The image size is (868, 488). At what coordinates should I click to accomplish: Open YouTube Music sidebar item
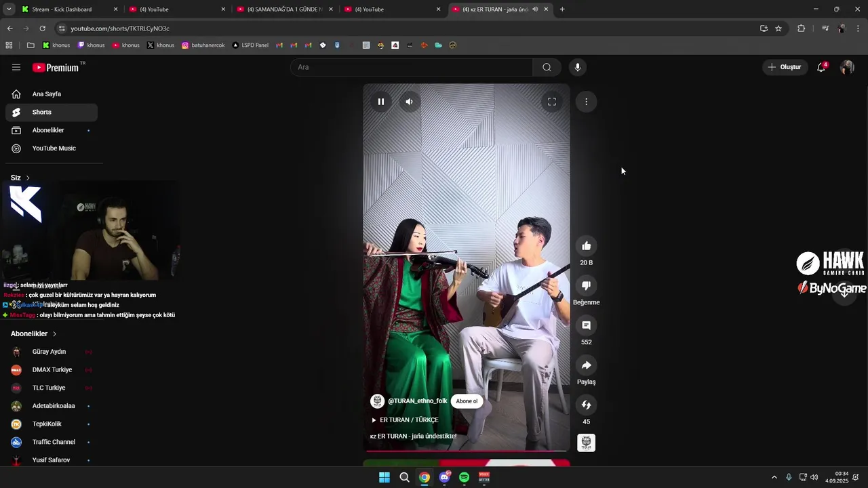click(x=52, y=148)
